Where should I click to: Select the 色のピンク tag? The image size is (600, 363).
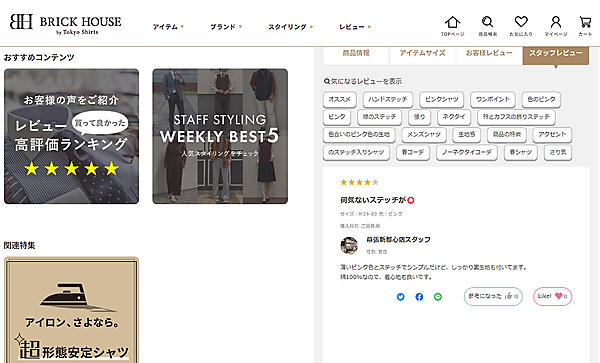point(541,99)
